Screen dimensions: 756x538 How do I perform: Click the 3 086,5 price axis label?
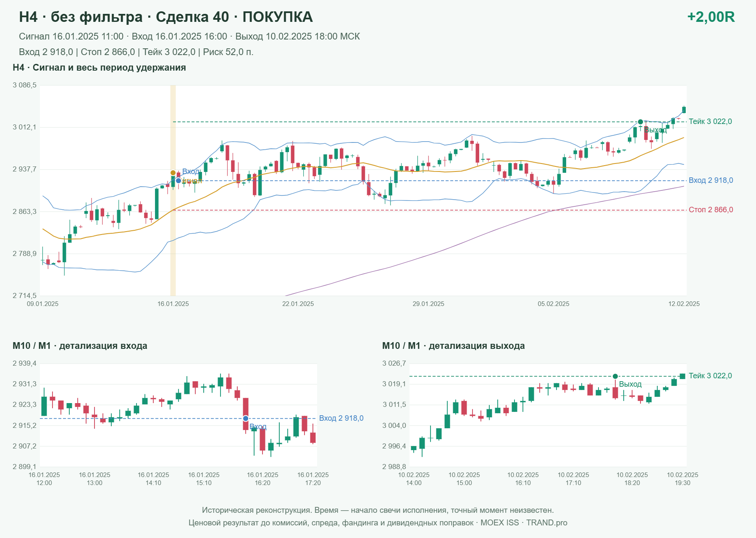pos(25,85)
